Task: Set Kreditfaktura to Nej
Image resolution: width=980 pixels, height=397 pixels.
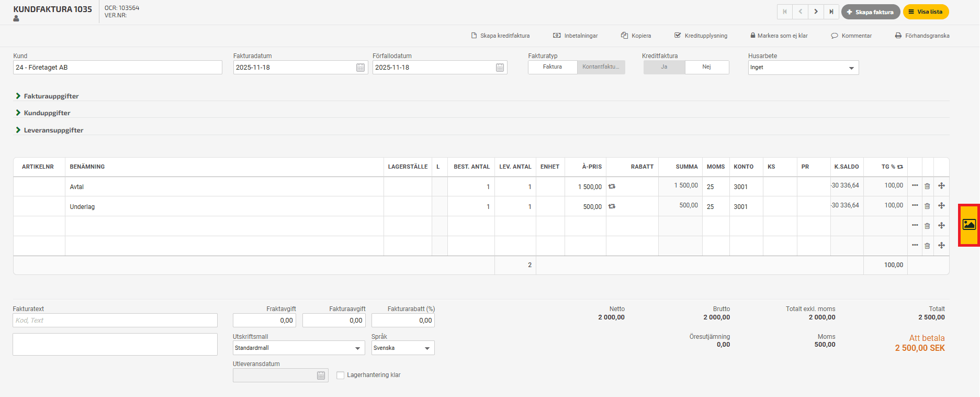Action: coord(706,67)
